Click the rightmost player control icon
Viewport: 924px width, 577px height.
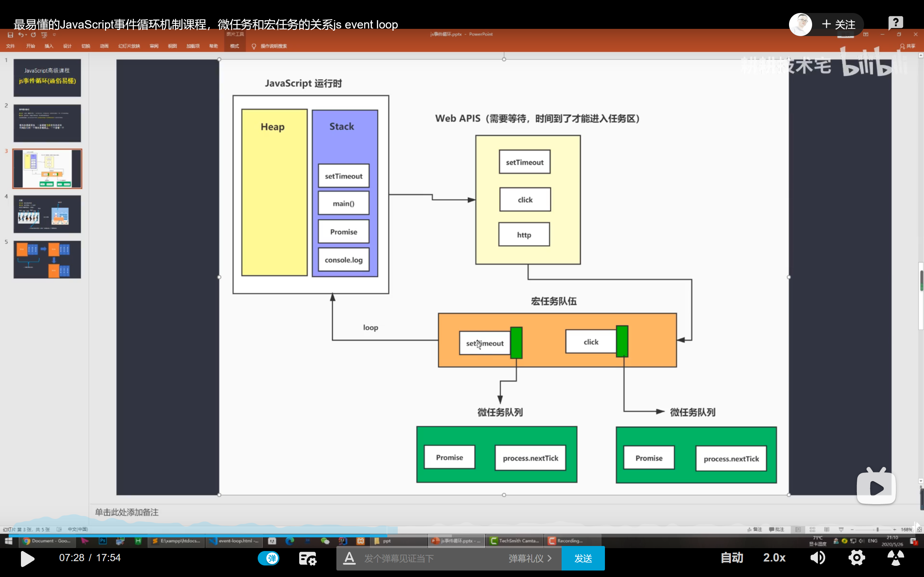[x=895, y=558]
